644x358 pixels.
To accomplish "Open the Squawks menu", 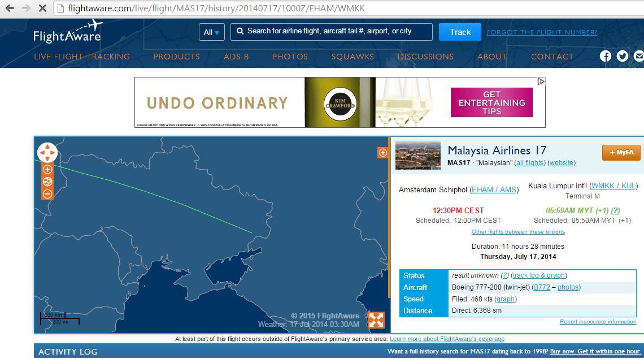I will [353, 57].
